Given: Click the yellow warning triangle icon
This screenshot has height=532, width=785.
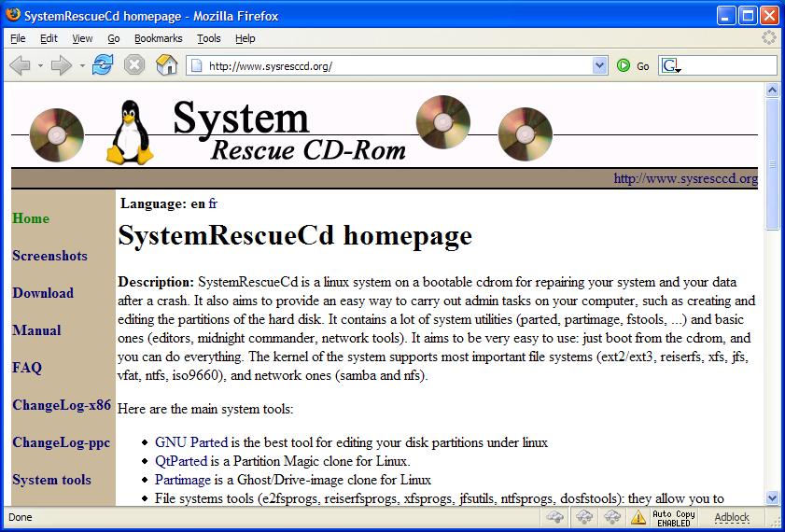Looking at the screenshot, I should [638, 517].
